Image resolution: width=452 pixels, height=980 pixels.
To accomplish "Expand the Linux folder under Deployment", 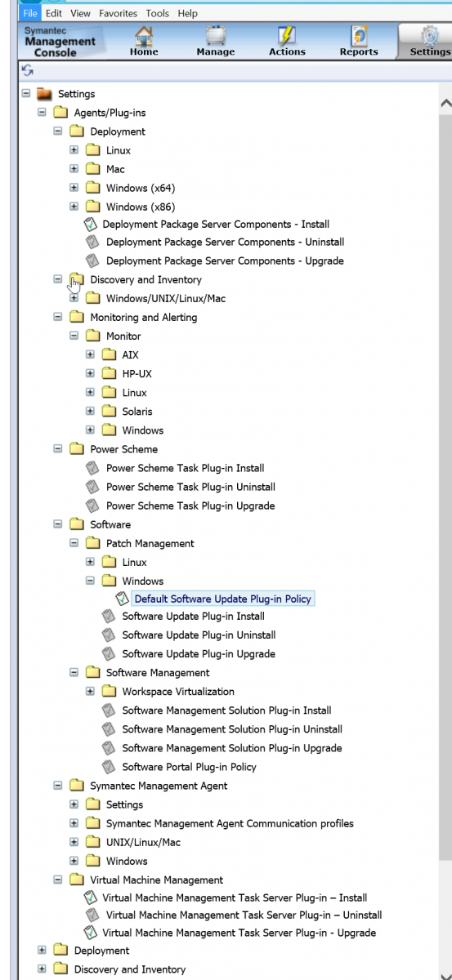I will pos(74,149).
